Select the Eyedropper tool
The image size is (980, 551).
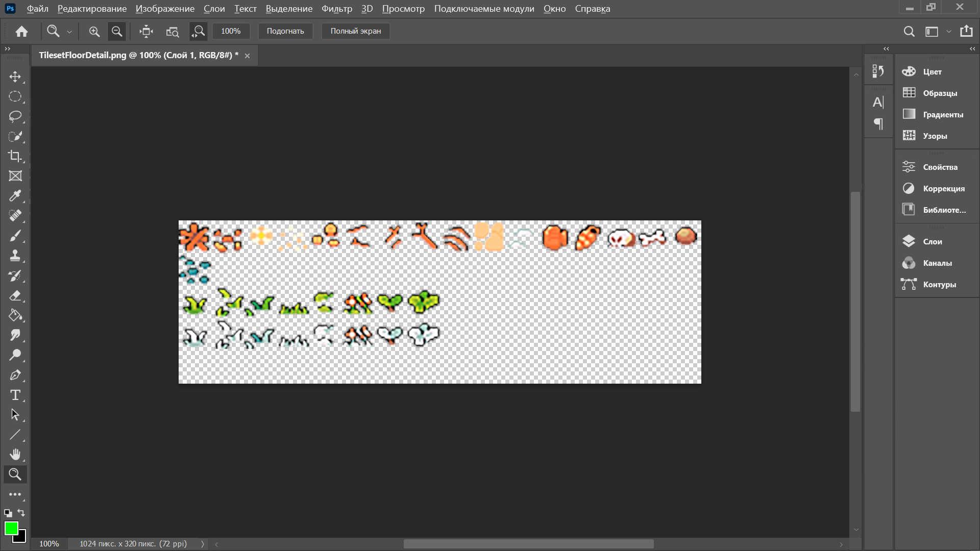coord(15,196)
